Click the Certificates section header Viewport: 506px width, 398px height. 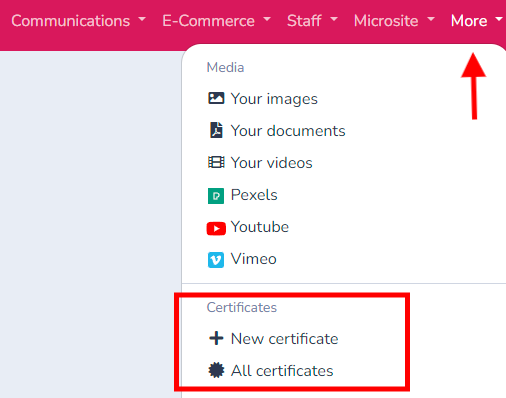[x=242, y=307]
